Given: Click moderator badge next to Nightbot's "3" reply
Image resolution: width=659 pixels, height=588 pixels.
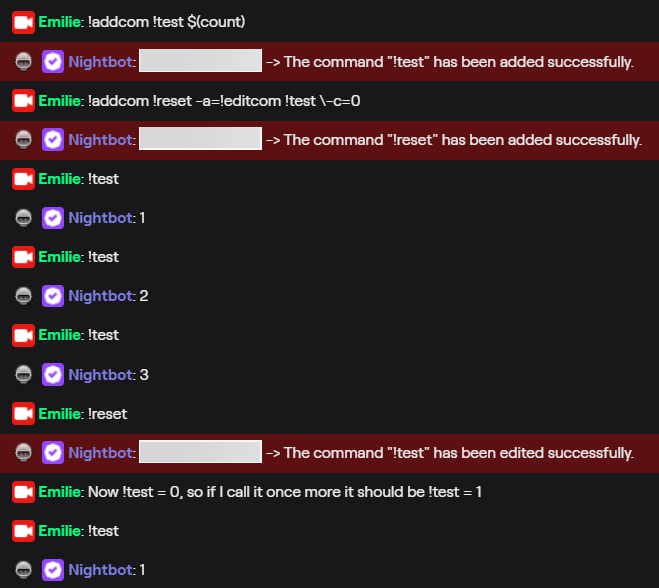Looking at the screenshot, I should (24, 374).
